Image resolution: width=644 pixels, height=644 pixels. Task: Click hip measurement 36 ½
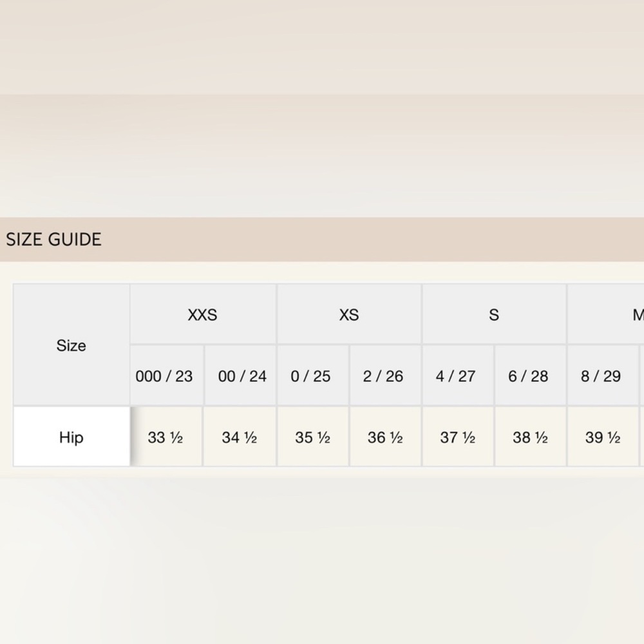click(386, 437)
